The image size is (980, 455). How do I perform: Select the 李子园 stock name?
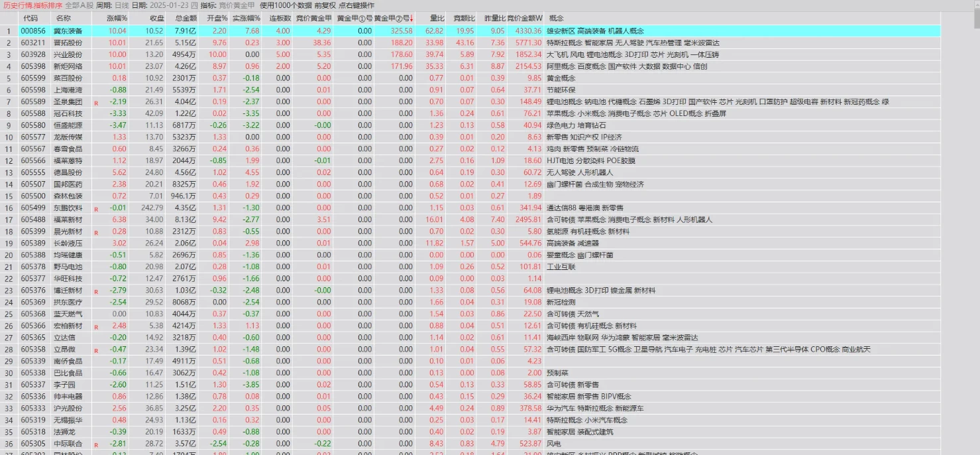[x=64, y=385]
